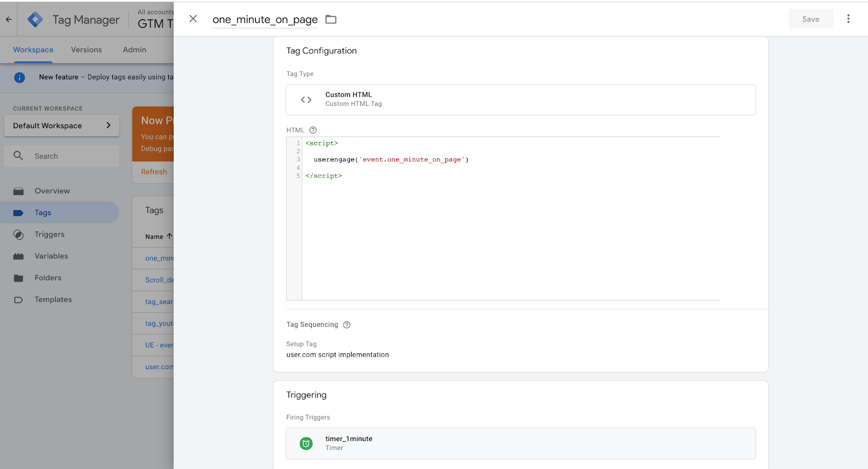Open Triggers in the sidebar
The image size is (868, 469).
[49, 234]
